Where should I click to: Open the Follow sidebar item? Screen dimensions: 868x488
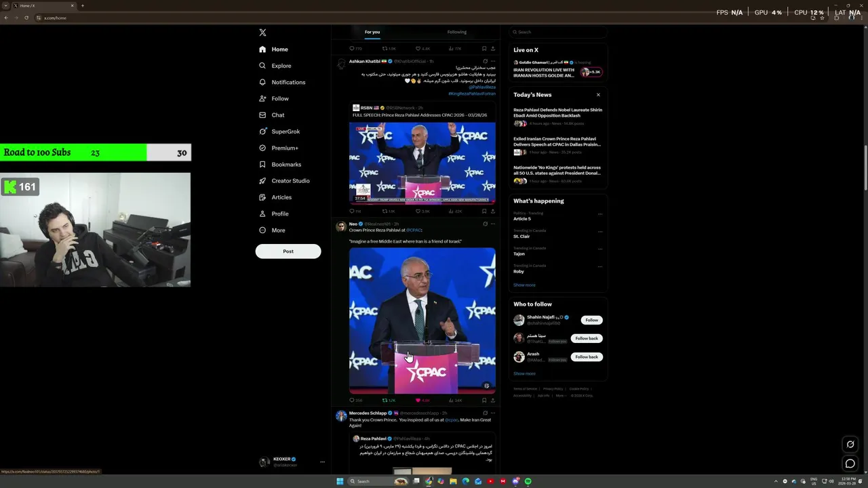[274, 98]
